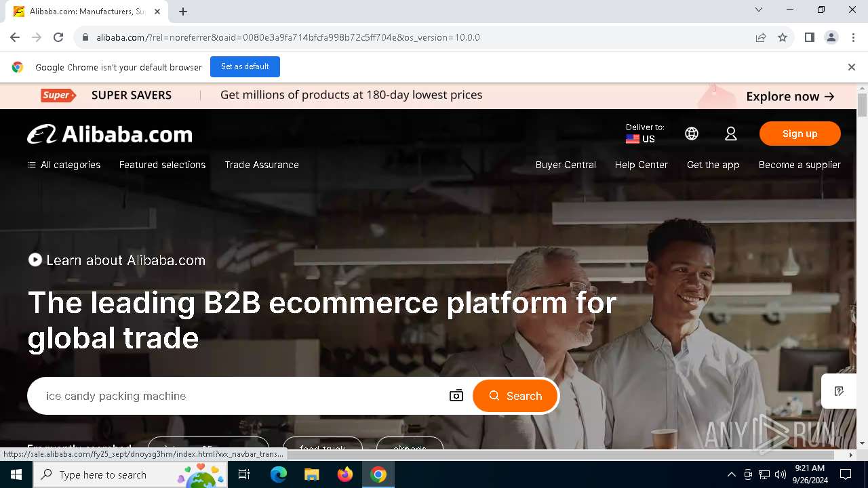Open File Explorer from the taskbar
Viewport: 868px width, 488px height.
(x=311, y=474)
